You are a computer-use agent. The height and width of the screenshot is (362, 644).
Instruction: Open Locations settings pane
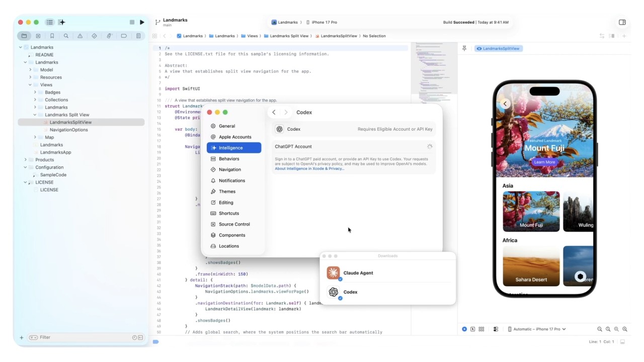234,246
